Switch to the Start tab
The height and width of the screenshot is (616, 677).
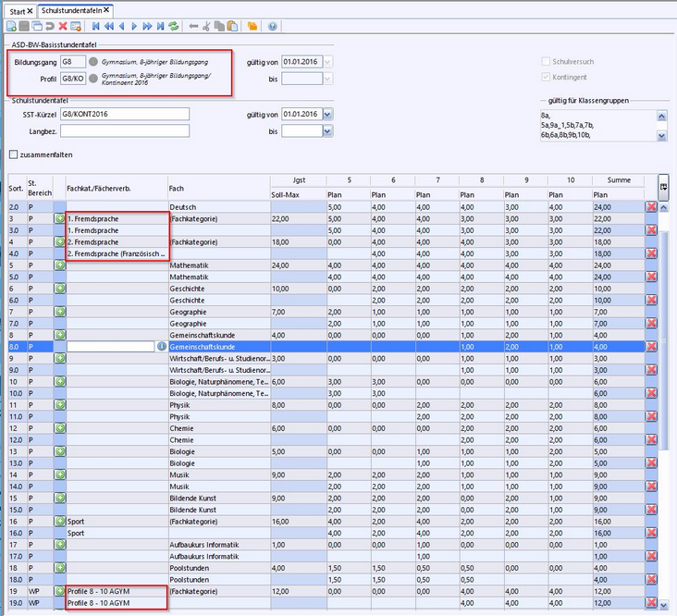(18, 10)
